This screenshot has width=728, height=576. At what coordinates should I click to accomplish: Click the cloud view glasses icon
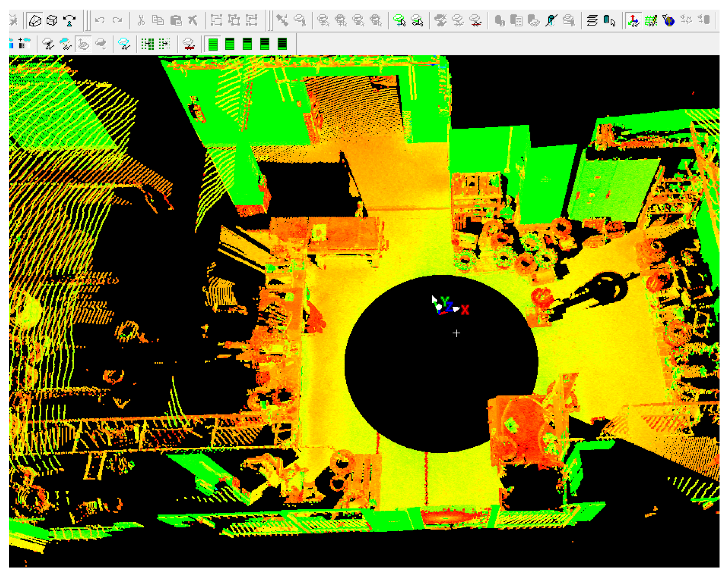click(48, 44)
